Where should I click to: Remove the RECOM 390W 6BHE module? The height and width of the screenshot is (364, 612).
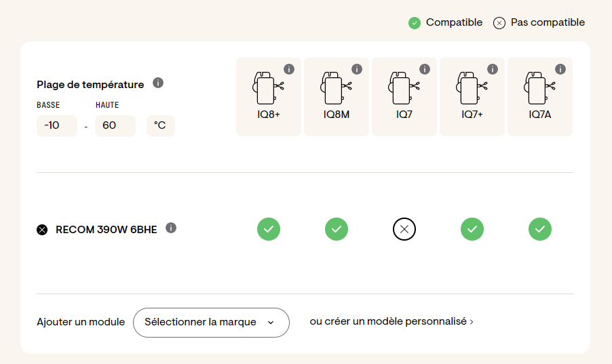(x=42, y=230)
